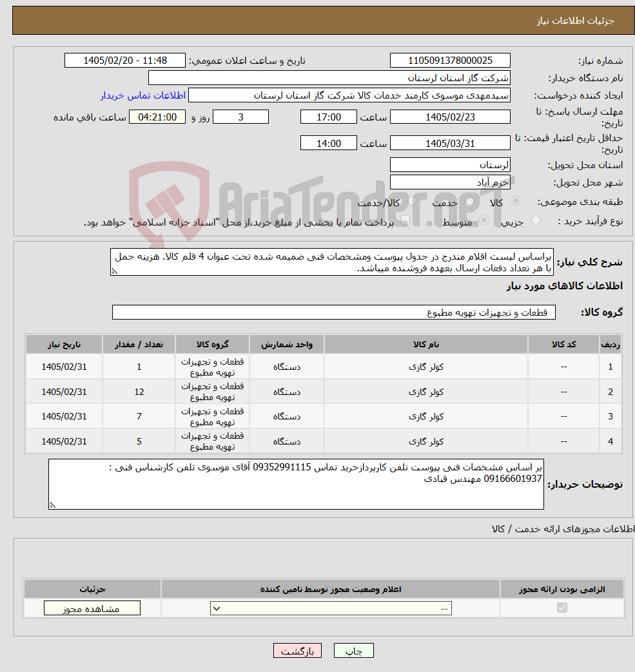This screenshot has width=635, height=672.
Task: Select the جزیی purchase type radio
Action: pyautogui.click(x=536, y=220)
